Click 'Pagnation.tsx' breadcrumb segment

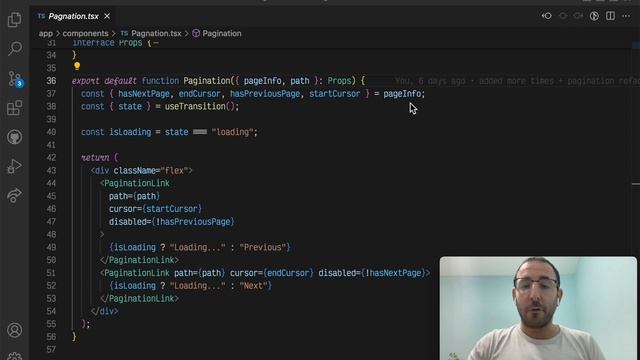[x=156, y=33]
